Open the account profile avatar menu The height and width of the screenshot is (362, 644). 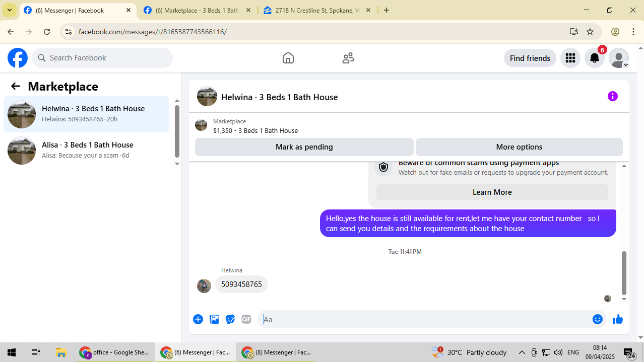pyautogui.click(x=619, y=58)
